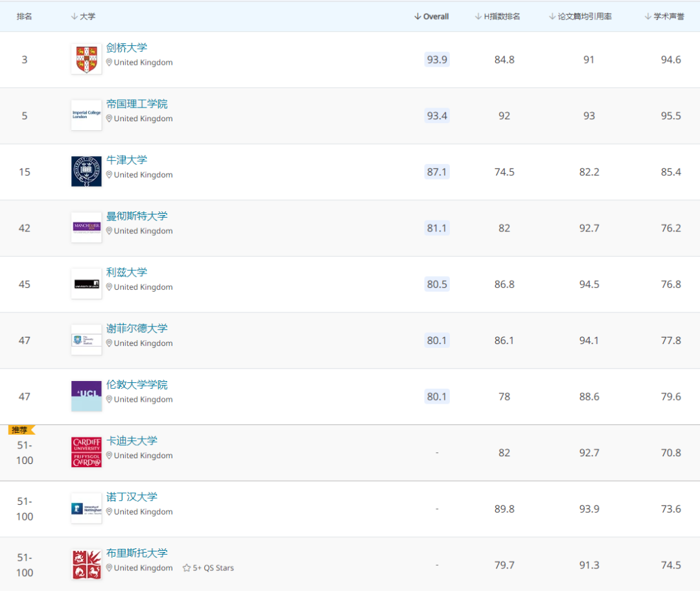Select rank number 15
700x591 pixels.
[x=25, y=172]
